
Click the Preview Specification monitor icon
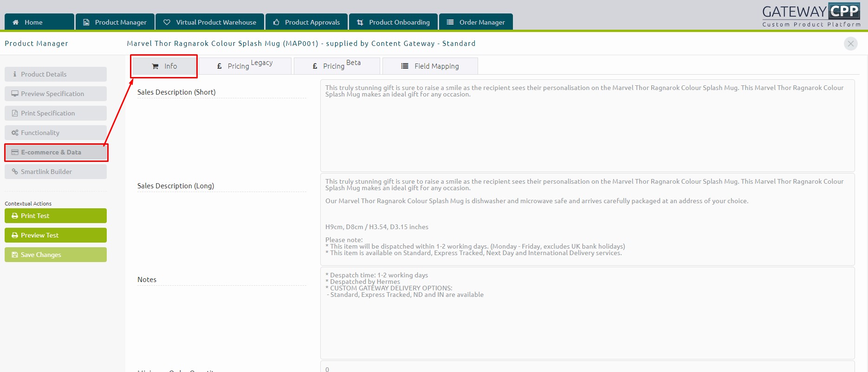(x=15, y=94)
